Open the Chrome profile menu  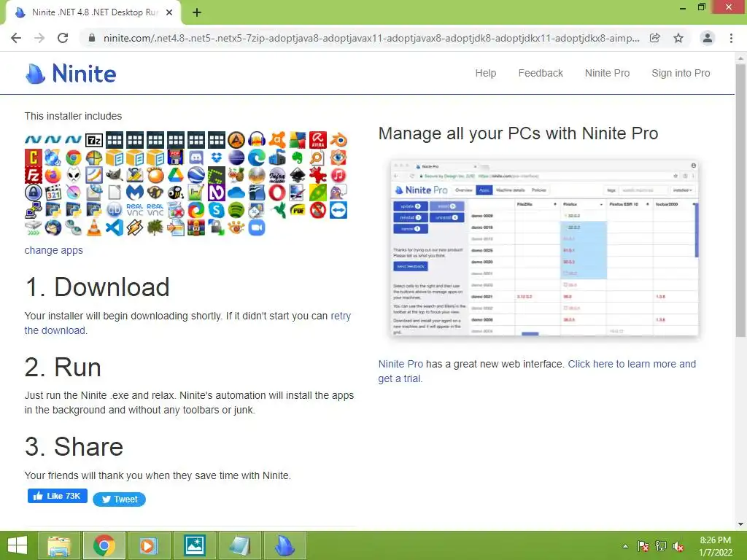coord(708,38)
